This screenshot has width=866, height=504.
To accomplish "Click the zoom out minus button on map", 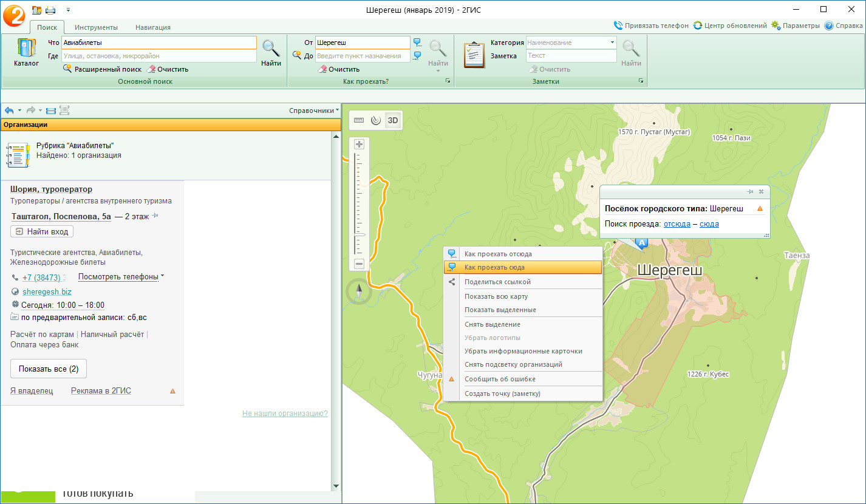I will click(359, 264).
